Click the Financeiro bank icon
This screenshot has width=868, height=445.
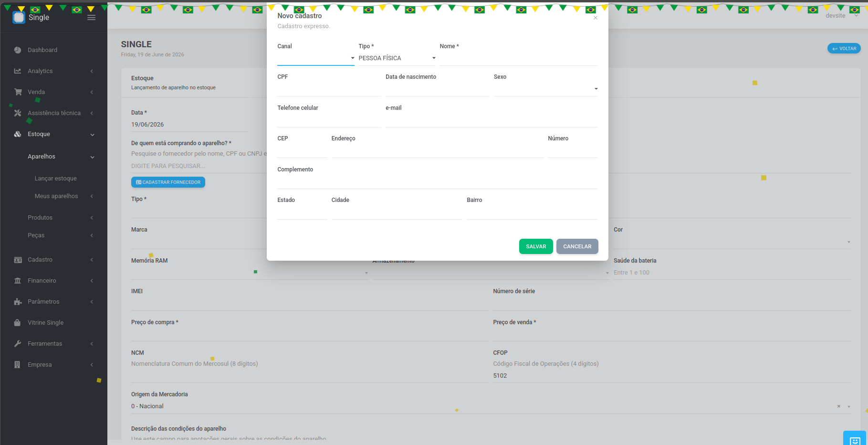coord(18,281)
